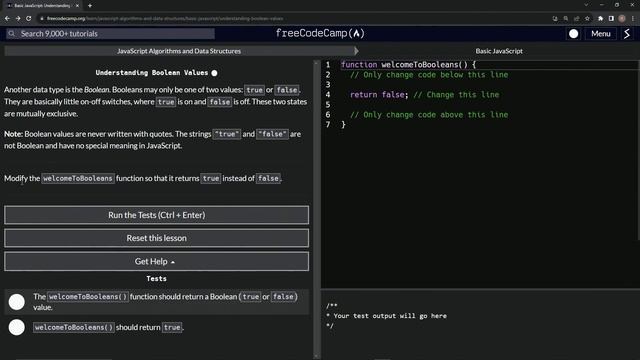Click the welcomeToBooleans code tag in instructions
Screen dimensions: 640x360
tap(78, 178)
